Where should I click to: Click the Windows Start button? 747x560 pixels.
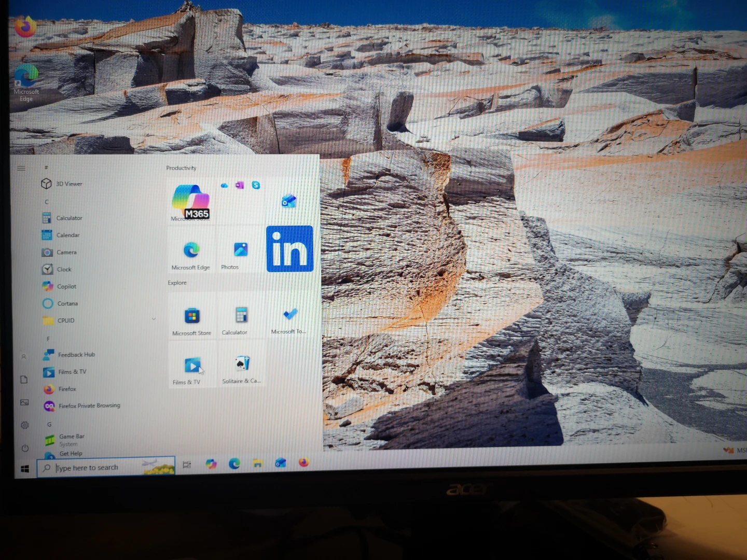pyautogui.click(x=24, y=469)
